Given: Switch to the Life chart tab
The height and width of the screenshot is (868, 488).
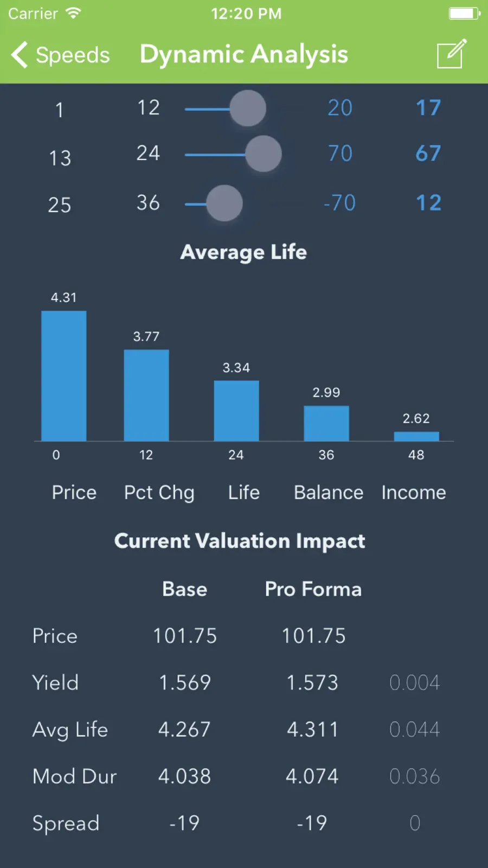Looking at the screenshot, I should (x=244, y=493).
